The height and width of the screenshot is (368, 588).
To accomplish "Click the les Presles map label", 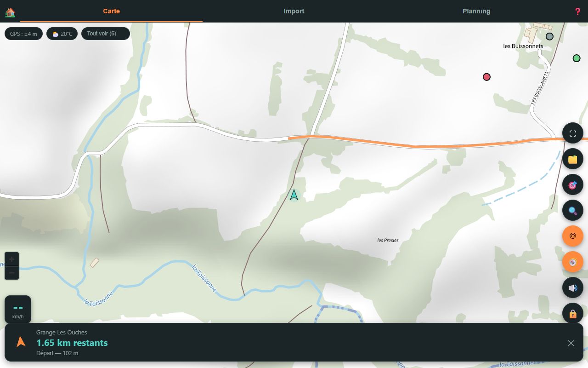I will 388,240.
